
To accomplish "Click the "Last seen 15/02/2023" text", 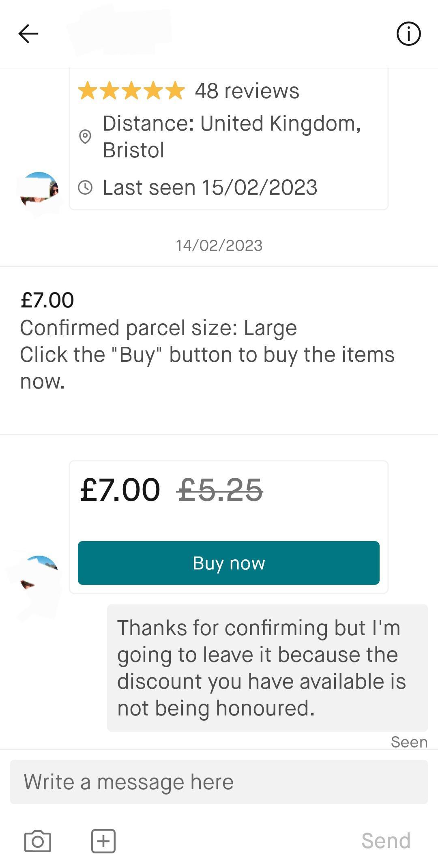I will [210, 187].
